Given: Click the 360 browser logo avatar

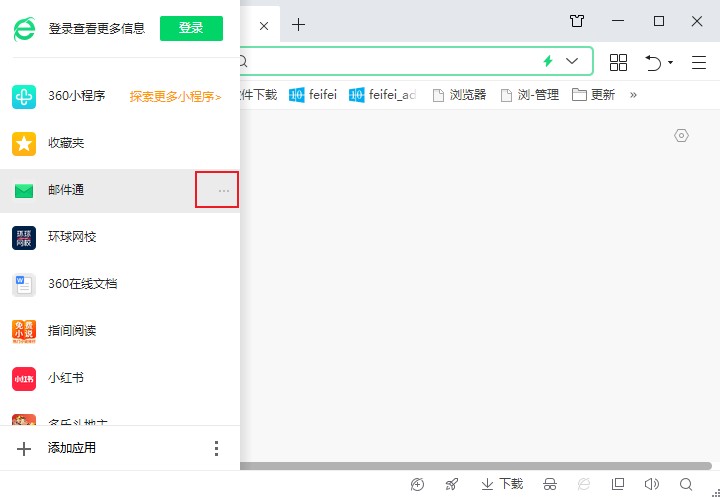Looking at the screenshot, I should coord(24,28).
